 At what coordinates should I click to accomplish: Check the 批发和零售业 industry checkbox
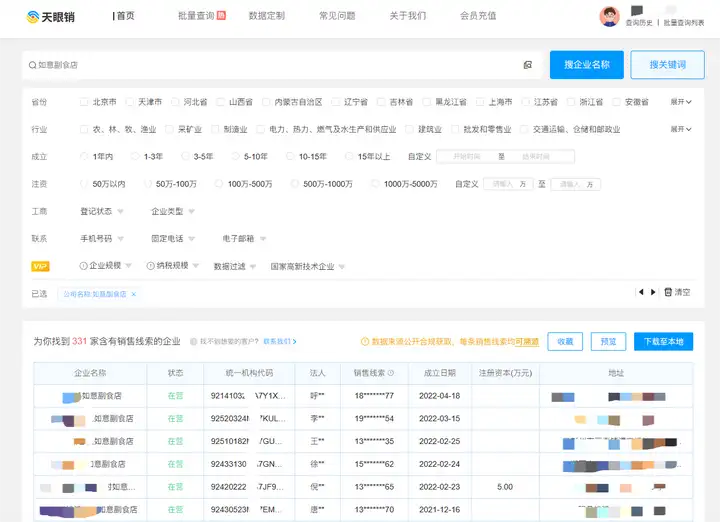(455, 129)
